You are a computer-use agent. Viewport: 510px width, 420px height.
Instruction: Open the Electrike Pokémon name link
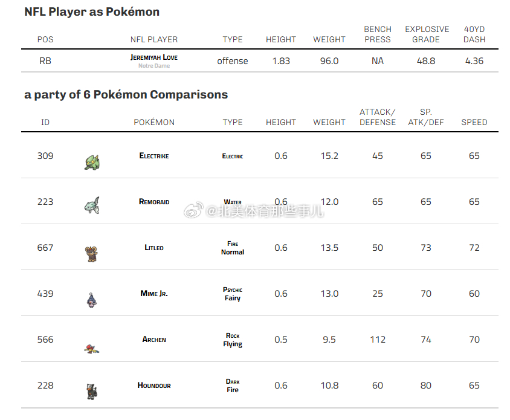point(154,156)
